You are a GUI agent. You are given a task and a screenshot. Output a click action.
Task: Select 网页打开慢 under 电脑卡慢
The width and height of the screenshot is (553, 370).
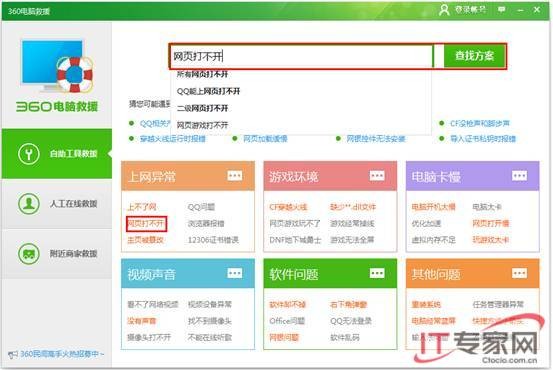pos(491,224)
